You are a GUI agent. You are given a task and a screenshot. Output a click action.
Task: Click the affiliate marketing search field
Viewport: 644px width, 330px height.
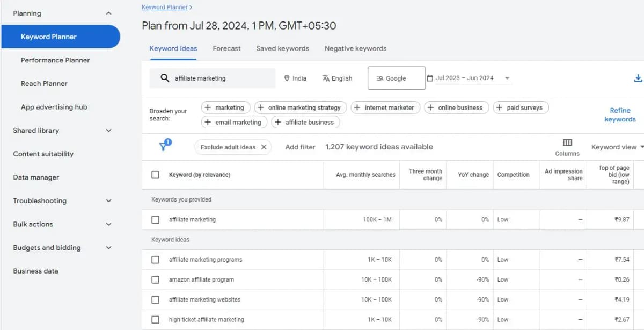point(213,78)
